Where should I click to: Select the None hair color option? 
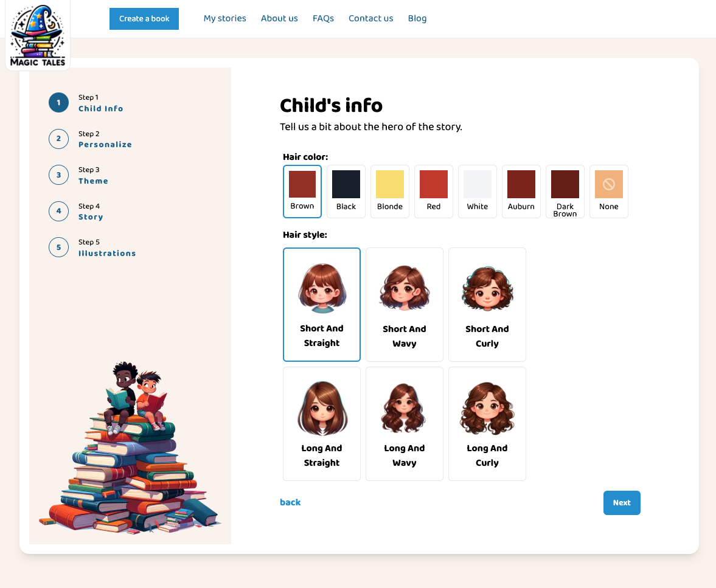coord(609,192)
